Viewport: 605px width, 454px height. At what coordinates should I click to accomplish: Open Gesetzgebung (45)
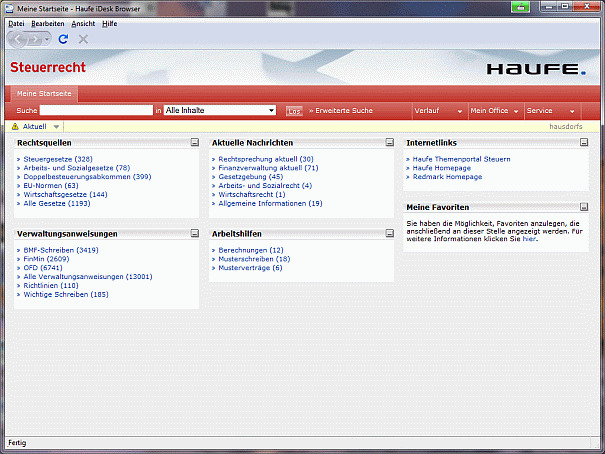point(251,177)
